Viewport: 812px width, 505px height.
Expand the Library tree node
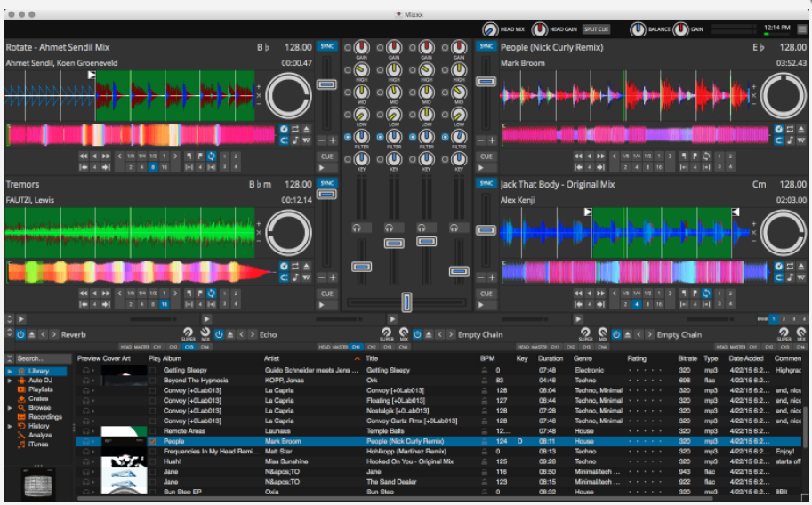10,371
